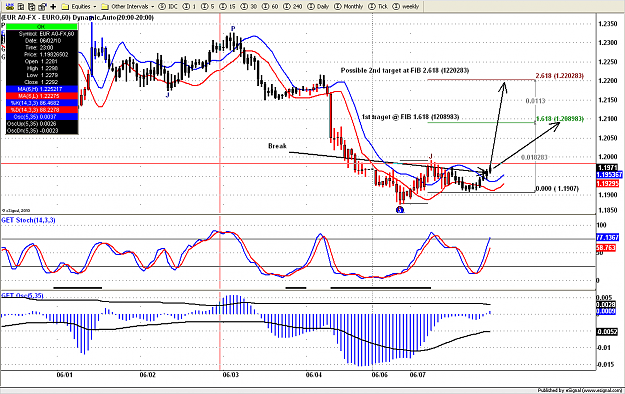This screenshot has width=625, height=394.
Task: Click the black plus icon in the toolbar
Action: [x=53, y=6]
